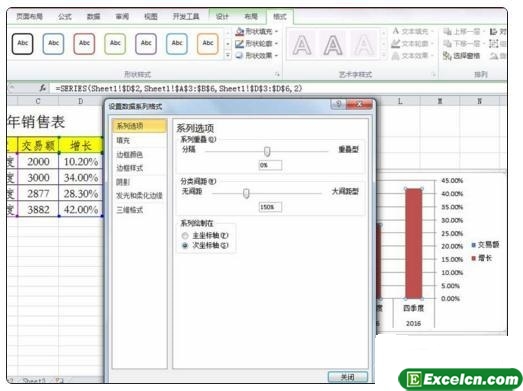Click the series overlap slider handle
Viewport: 523px width, 391px height.
(x=267, y=152)
